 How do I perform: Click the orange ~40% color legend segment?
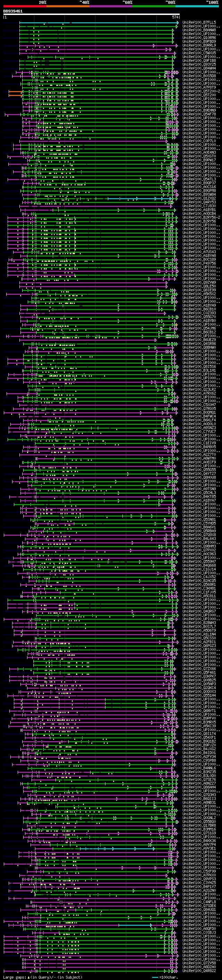(68, 6)
